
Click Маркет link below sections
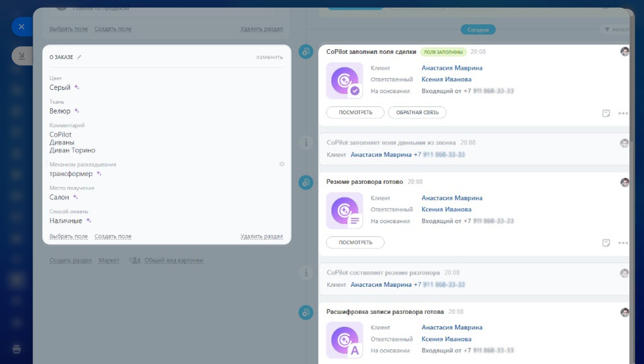(x=109, y=260)
